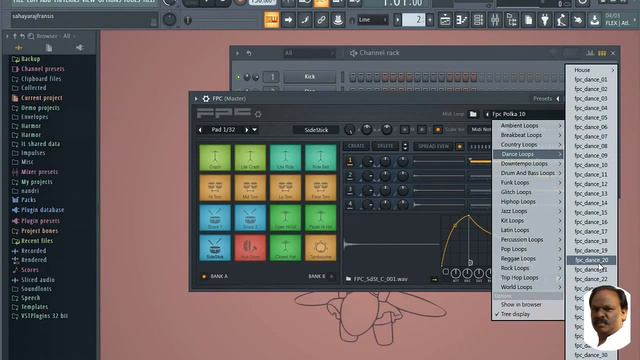Open the channel rack view icon
The width and height of the screenshot is (640, 360).
coord(478,20)
